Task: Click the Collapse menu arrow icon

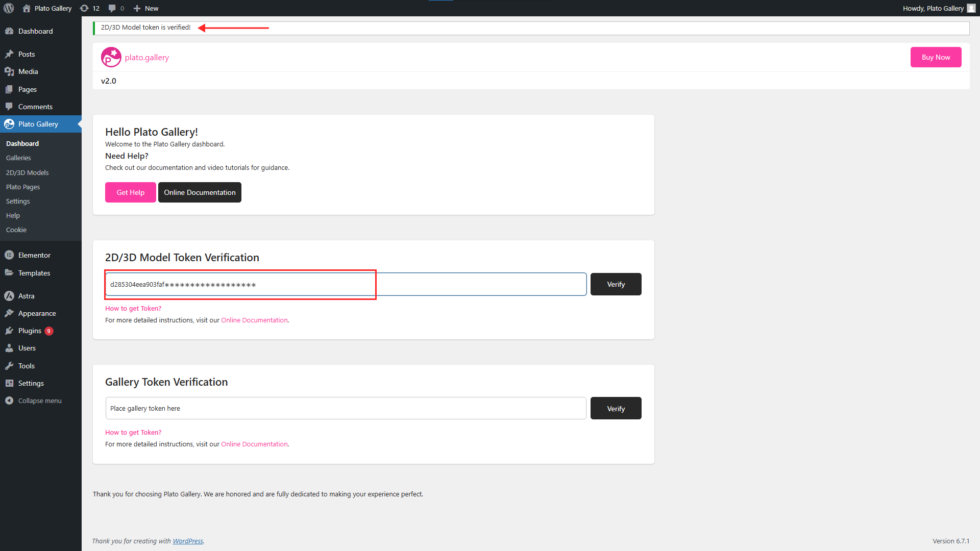Action: pyautogui.click(x=9, y=400)
